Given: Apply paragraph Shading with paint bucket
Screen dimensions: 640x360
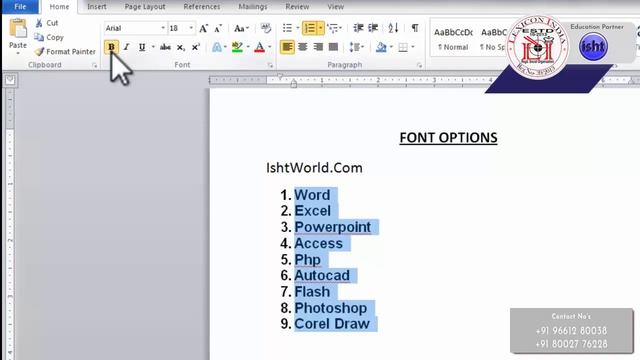Looking at the screenshot, I should [381, 47].
